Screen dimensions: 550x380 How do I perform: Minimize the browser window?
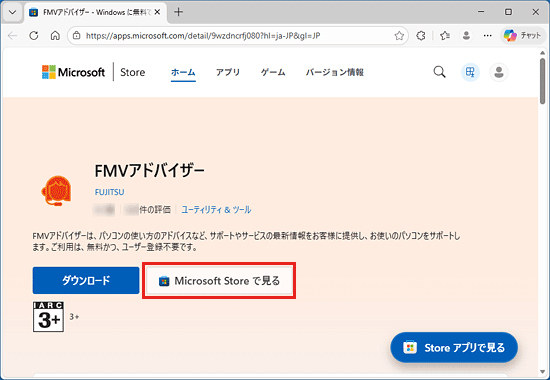coord(481,12)
